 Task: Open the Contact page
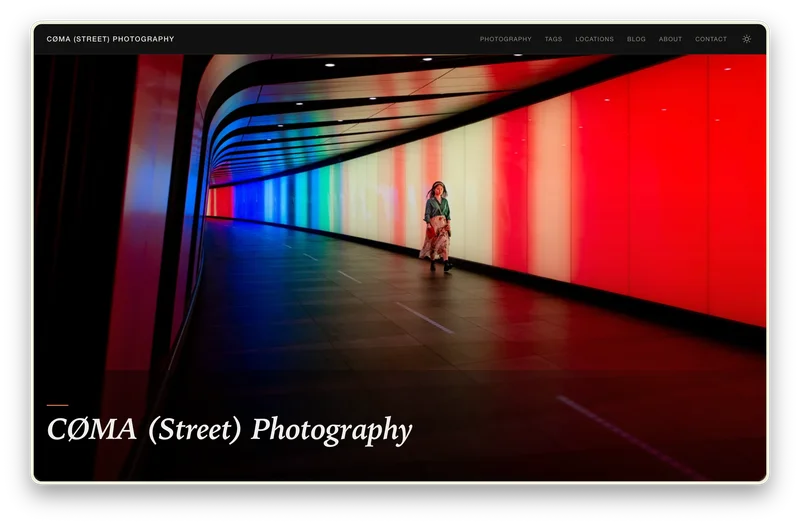pos(711,39)
